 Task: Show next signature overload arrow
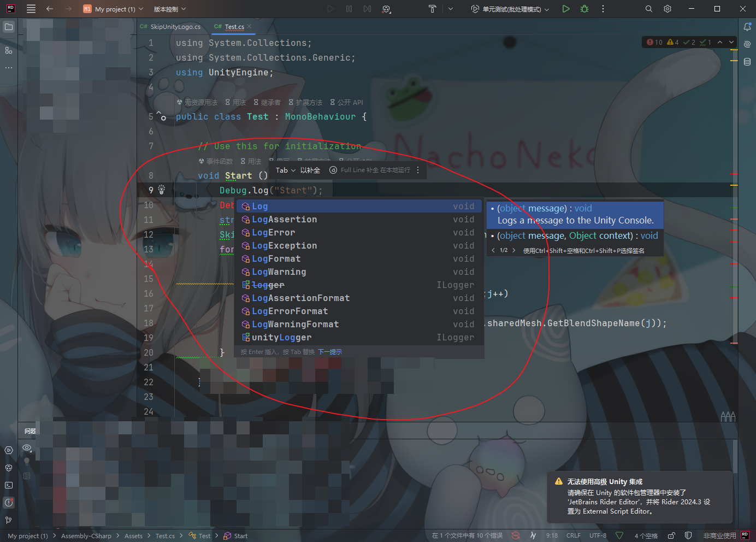click(x=513, y=250)
